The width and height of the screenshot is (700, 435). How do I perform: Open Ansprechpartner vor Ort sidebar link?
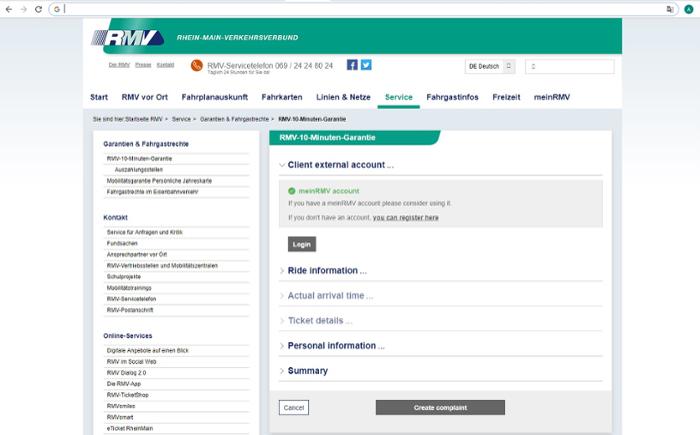click(x=137, y=255)
